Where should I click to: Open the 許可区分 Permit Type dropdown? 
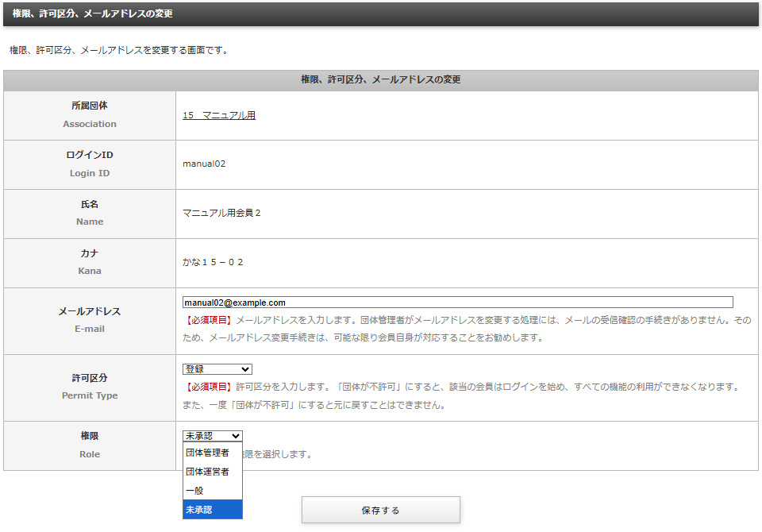coord(216,368)
